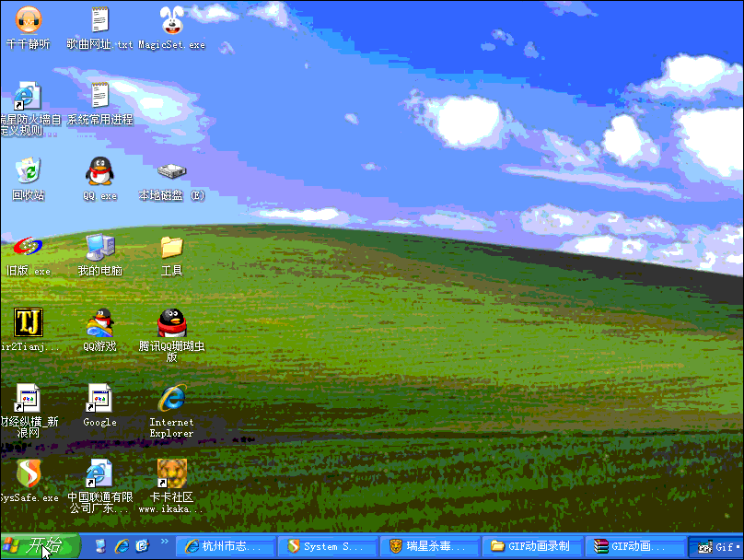Open the 工具 folder
The width and height of the screenshot is (744, 560).
coord(172,247)
